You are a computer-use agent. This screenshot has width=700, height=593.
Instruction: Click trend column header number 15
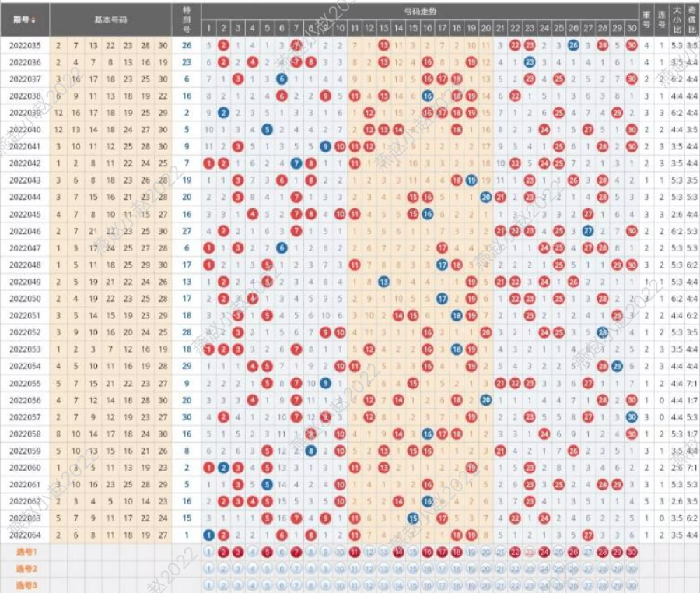pyautogui.click(x=413, y=28)
